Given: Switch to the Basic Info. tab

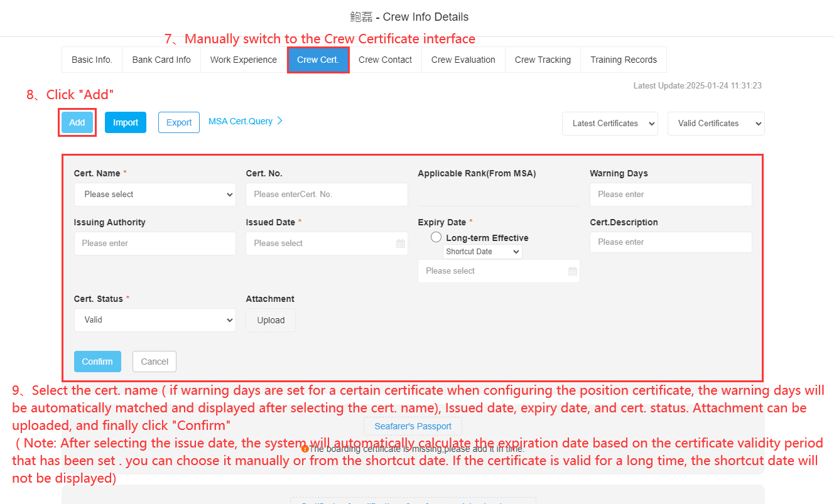Looking at the screenshot, I should point(92,60).
